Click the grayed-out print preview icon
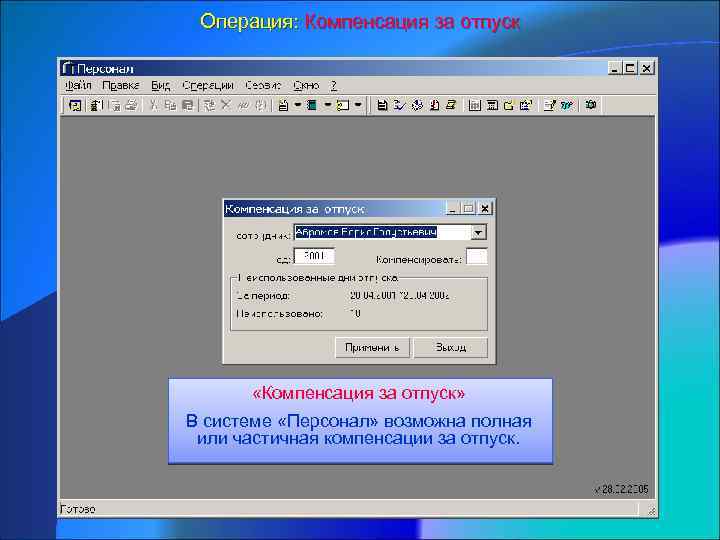Viewport: 720px width, 540px height. point(116,105)
